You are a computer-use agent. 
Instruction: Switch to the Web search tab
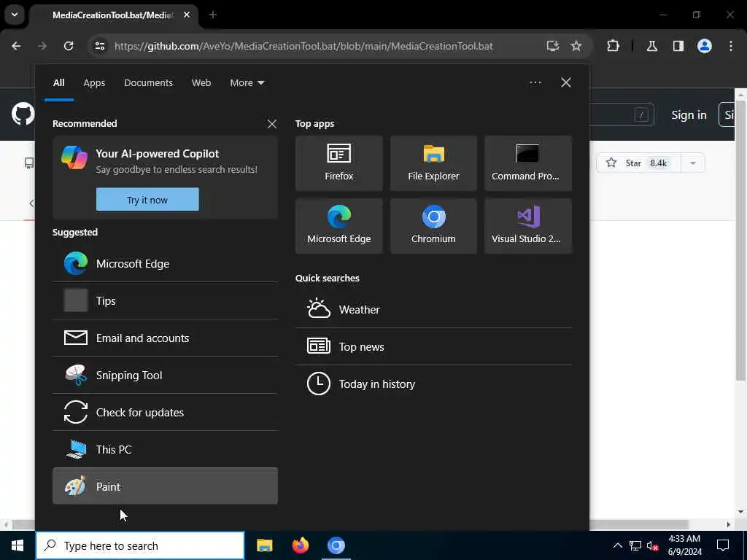[201, 82]
